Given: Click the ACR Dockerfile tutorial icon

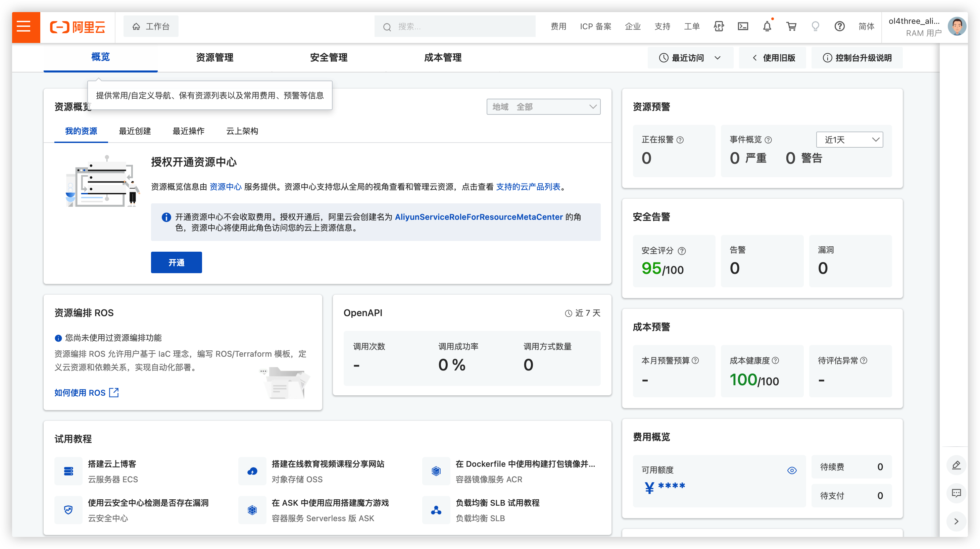Looking at the screenshot, I should click(436, 471).
